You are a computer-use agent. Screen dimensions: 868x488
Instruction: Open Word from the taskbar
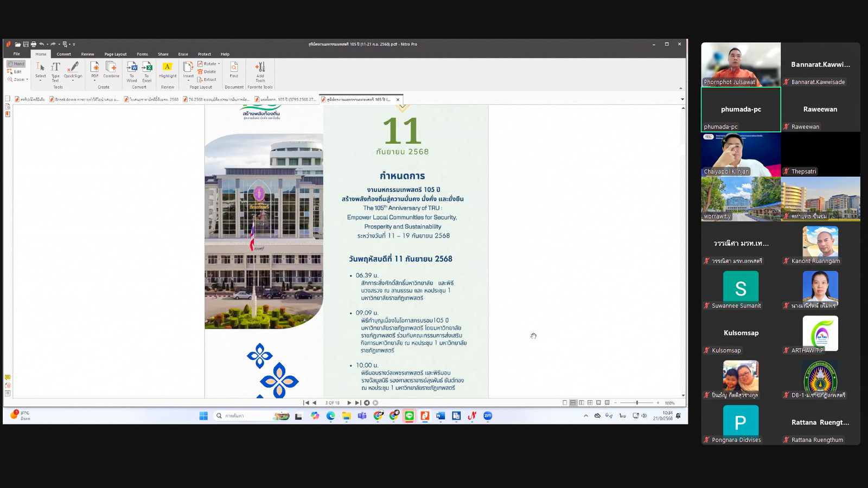[441, 416]
